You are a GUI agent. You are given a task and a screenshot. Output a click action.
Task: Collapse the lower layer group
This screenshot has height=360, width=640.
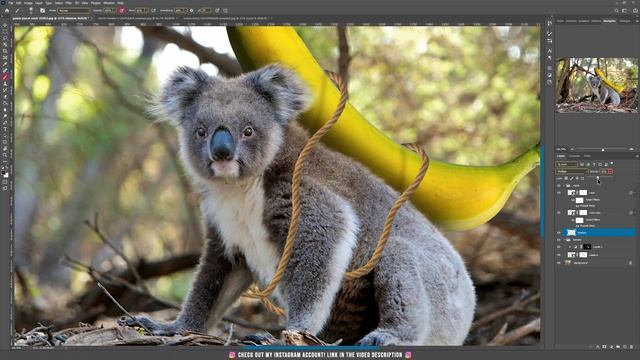click(564, 240)
